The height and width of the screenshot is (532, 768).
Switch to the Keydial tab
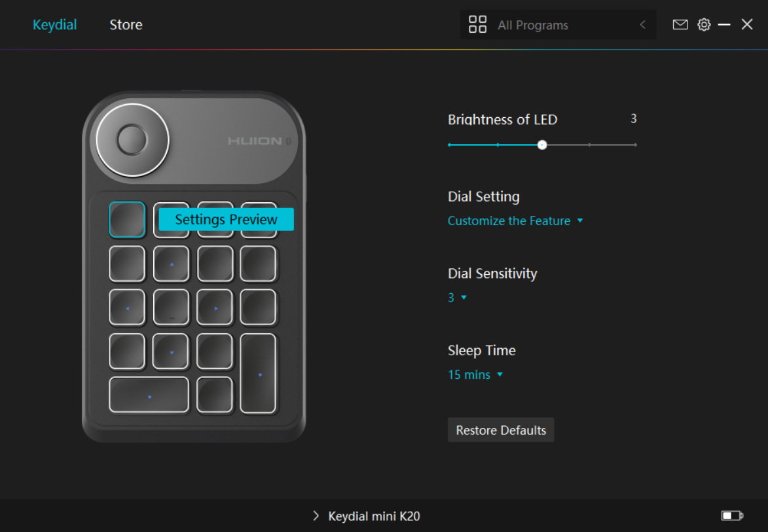click(x=55, y=24)
